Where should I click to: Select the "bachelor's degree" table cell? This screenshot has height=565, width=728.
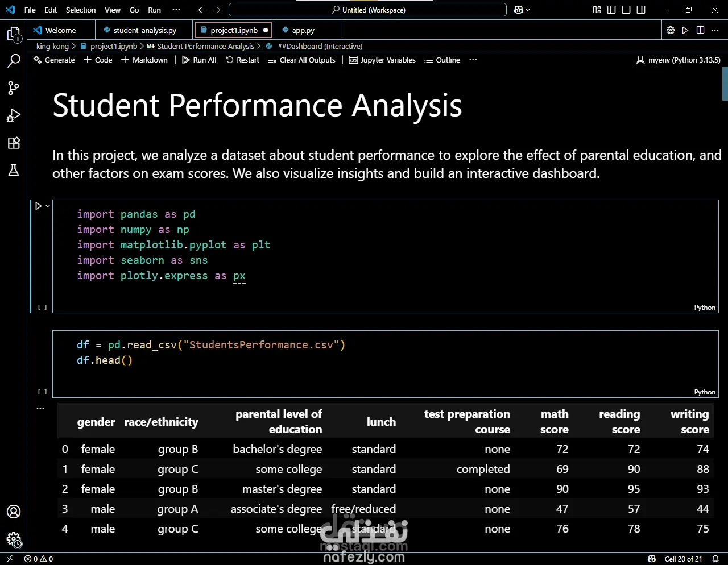(x=278, y=449)
